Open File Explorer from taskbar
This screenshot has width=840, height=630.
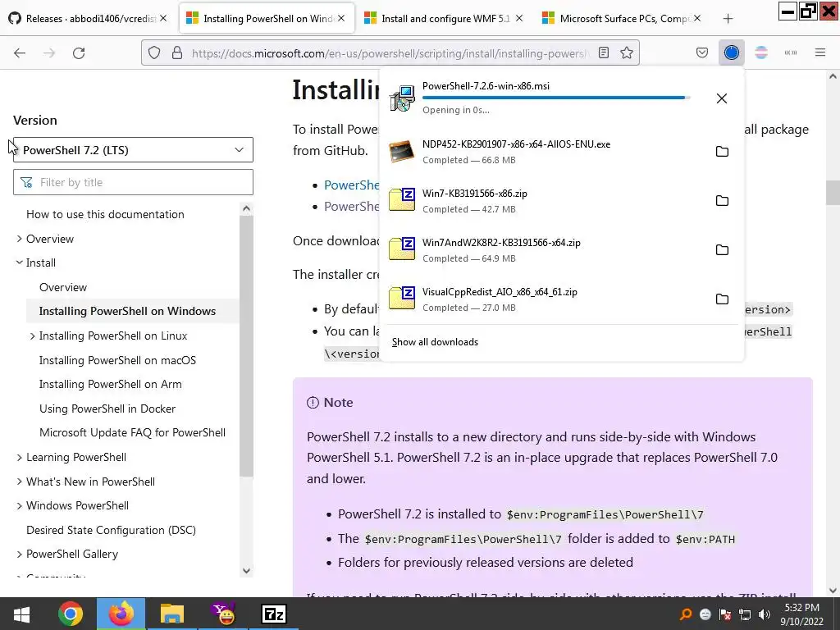coord(172,614)
